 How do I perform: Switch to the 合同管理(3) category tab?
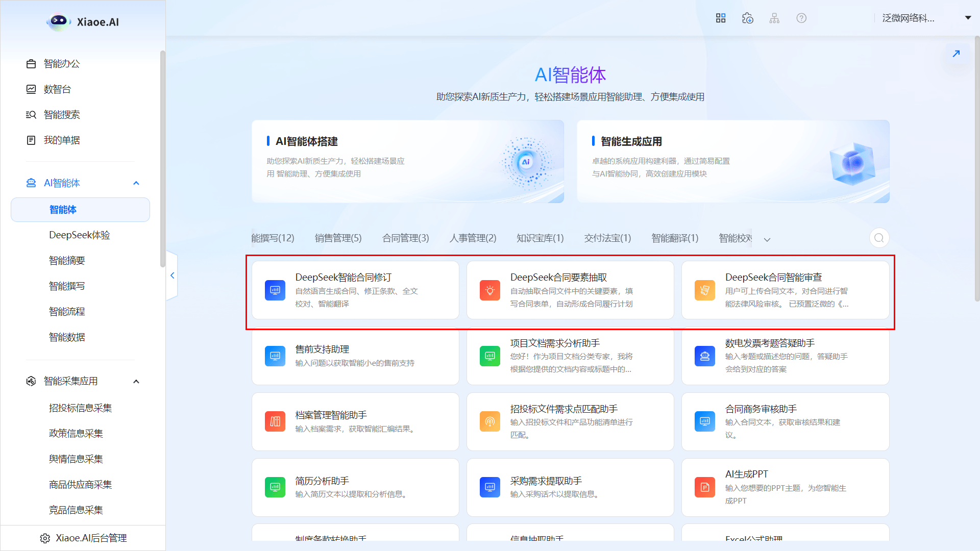click(x=405, y=238)
